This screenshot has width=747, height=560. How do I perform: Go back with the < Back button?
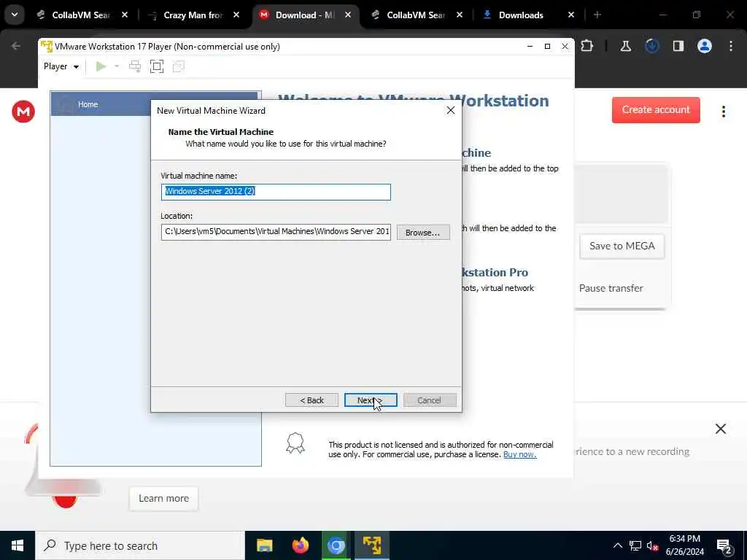[x=311, y=400]
